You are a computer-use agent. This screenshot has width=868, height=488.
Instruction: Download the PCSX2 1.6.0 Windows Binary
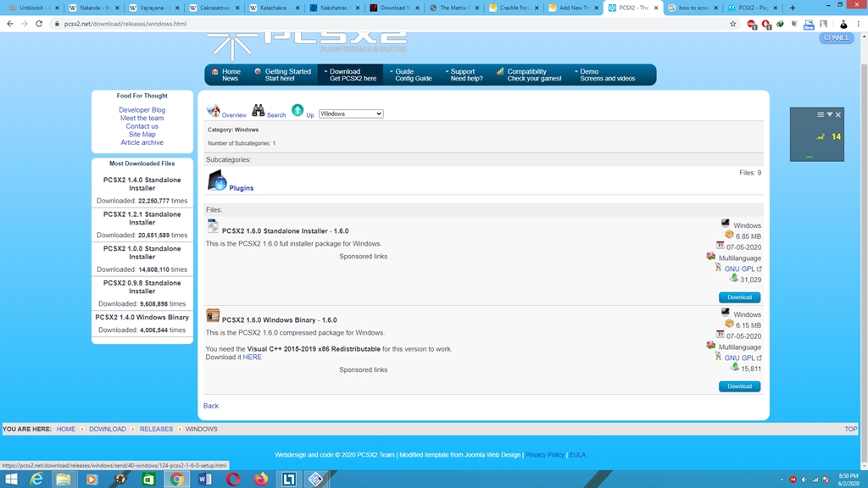[739, 386]
